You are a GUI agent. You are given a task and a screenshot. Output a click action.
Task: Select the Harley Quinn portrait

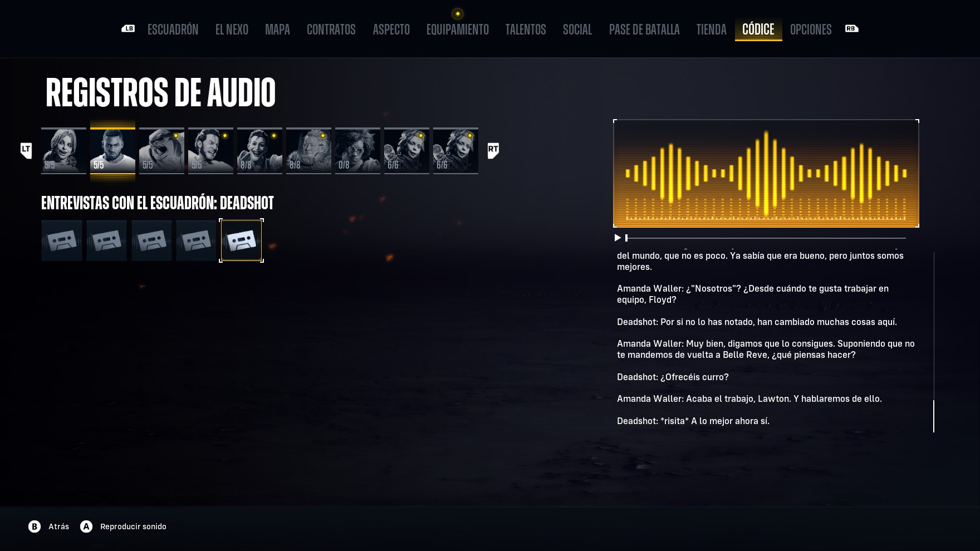[x=63, y=151]
